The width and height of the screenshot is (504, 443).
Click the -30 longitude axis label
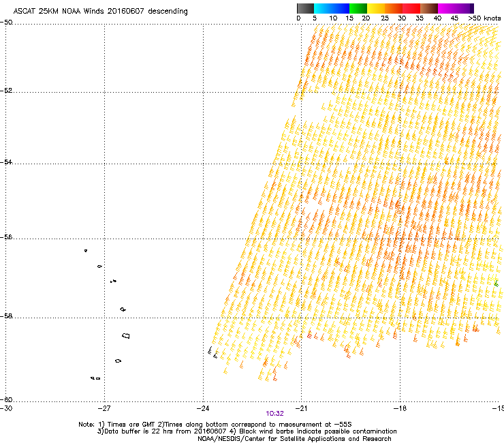pos(6,408)
